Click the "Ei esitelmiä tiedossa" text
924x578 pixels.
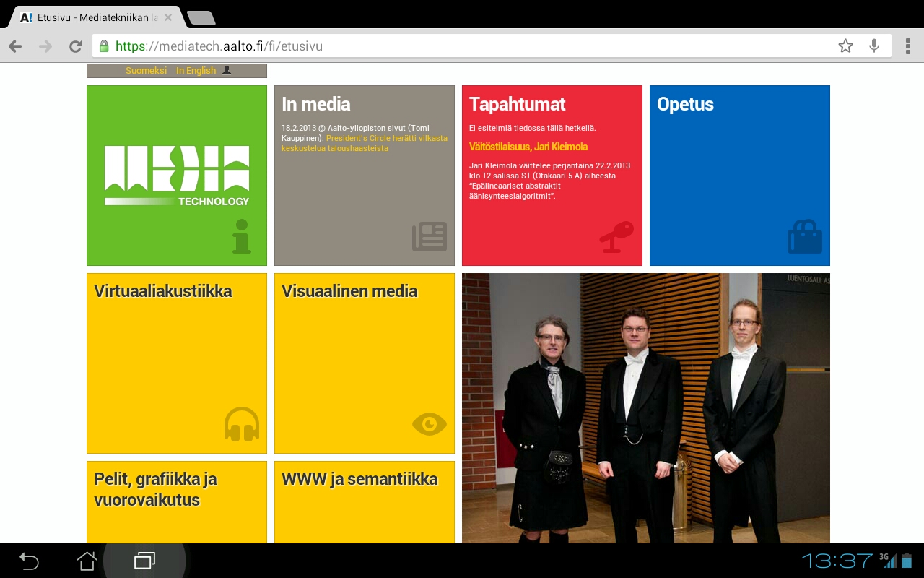click(x=532, y=128)
